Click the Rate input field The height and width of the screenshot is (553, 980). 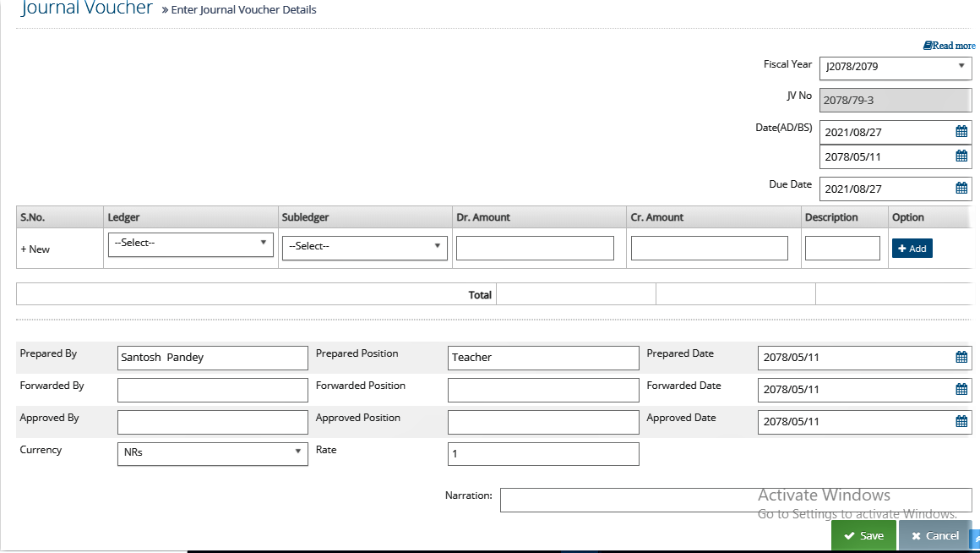[x=543, y=453]
